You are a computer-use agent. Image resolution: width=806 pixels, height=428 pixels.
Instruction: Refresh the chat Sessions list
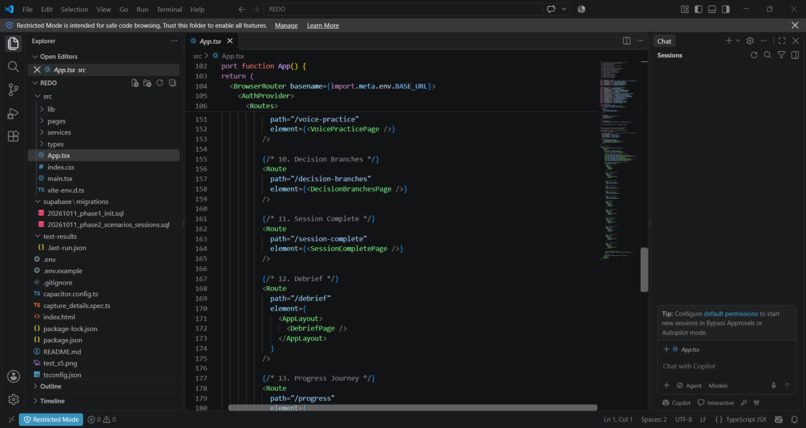(754, 55)
